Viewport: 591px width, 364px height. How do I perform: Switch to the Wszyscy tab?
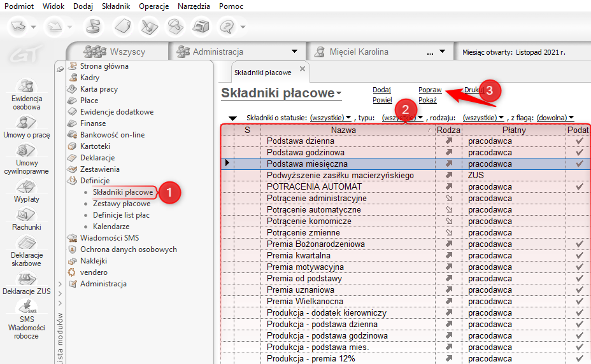[118, 52]
